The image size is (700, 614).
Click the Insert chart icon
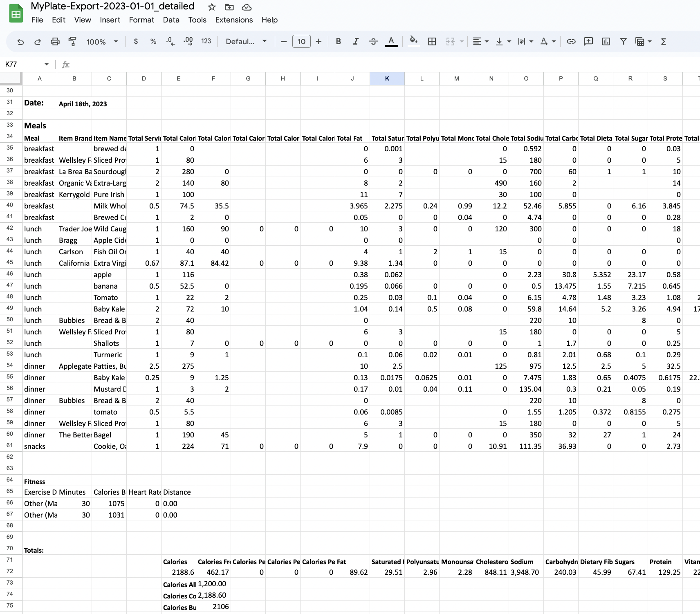coord(606,41)
